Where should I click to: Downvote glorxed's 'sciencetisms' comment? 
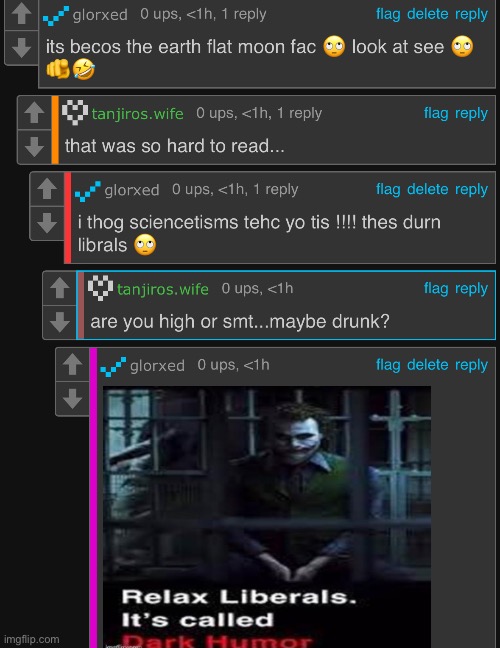[x=47, y=223]
